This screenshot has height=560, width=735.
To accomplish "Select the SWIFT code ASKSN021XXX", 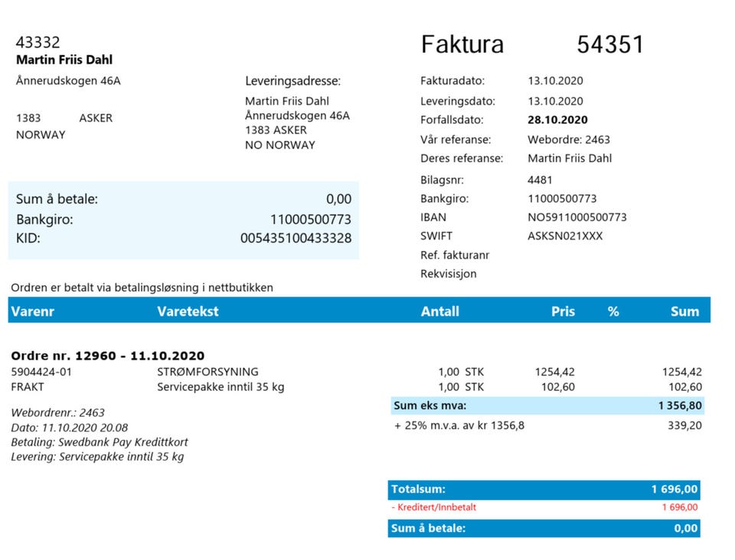I will coord(565,236).
